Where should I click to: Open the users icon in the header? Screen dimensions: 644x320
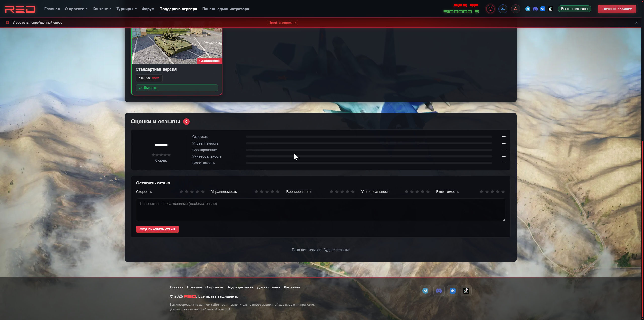(x=503, y=9)
